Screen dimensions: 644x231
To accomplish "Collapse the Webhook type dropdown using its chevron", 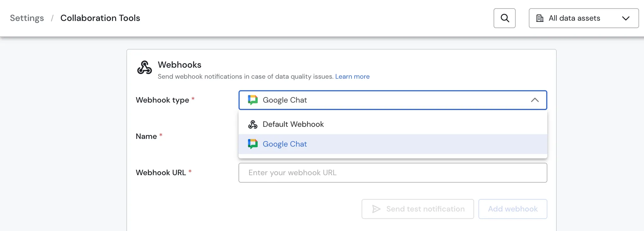I will coord(535,100).
